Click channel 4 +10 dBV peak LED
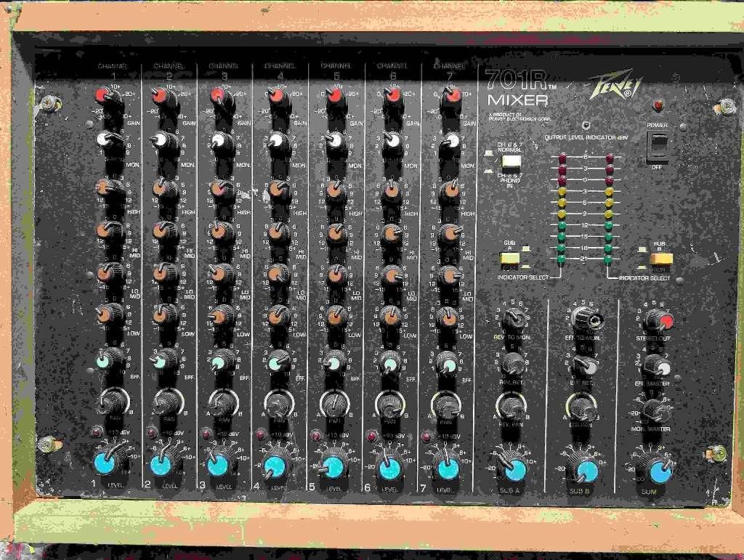Screen dimensions: 744x560 (261, 434)
